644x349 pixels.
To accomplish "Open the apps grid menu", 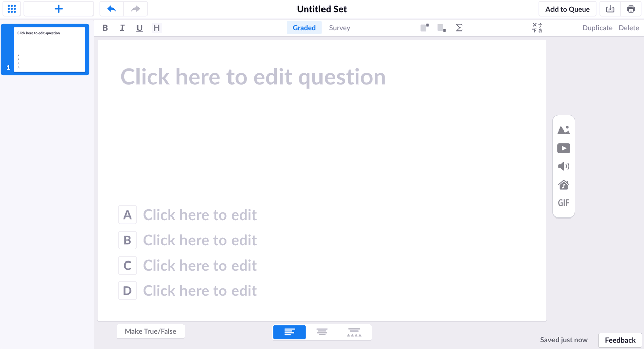I will click(x=11, y=9).
